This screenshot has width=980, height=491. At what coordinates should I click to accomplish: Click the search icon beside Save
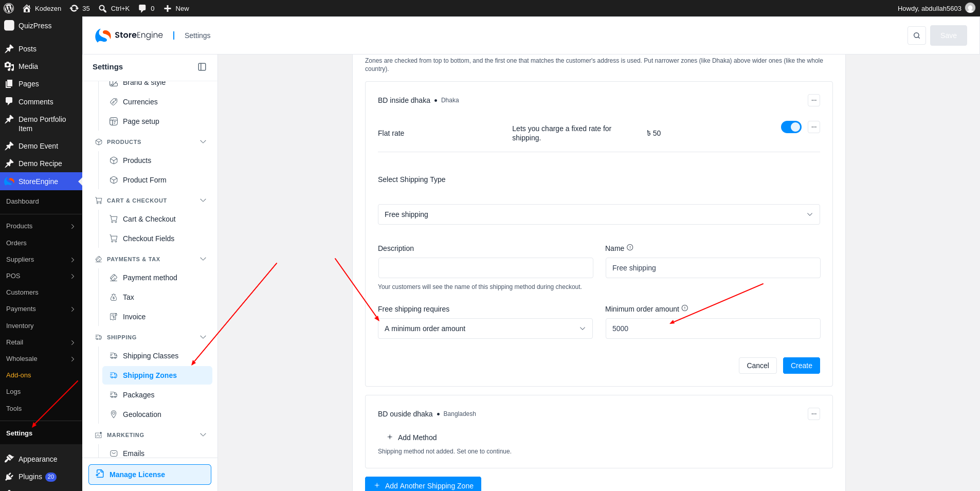[x=917, y=35]
